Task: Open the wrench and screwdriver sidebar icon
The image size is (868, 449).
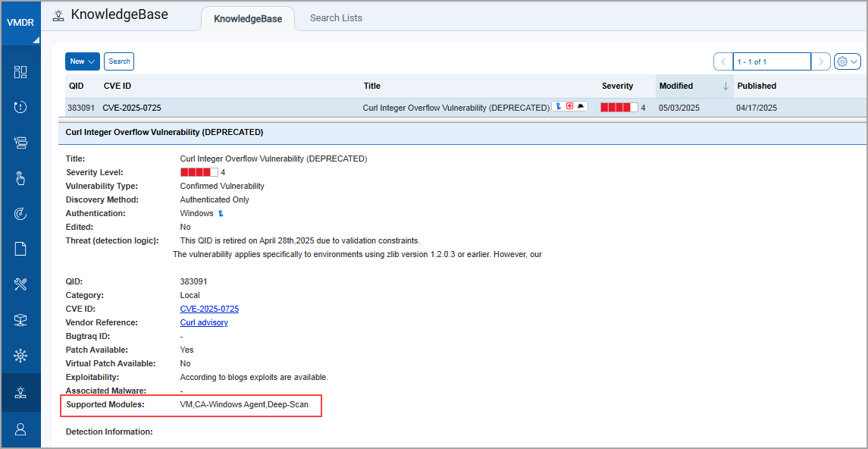Action: pyautogui.click(x=20, y=284)
